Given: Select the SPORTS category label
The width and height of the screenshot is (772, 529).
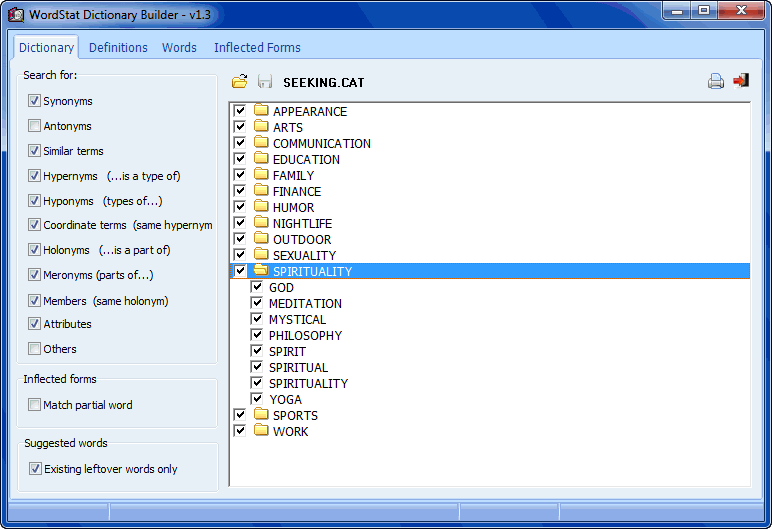Looking at the screenshot, I should pyautogui.click(x=295, y=416).
